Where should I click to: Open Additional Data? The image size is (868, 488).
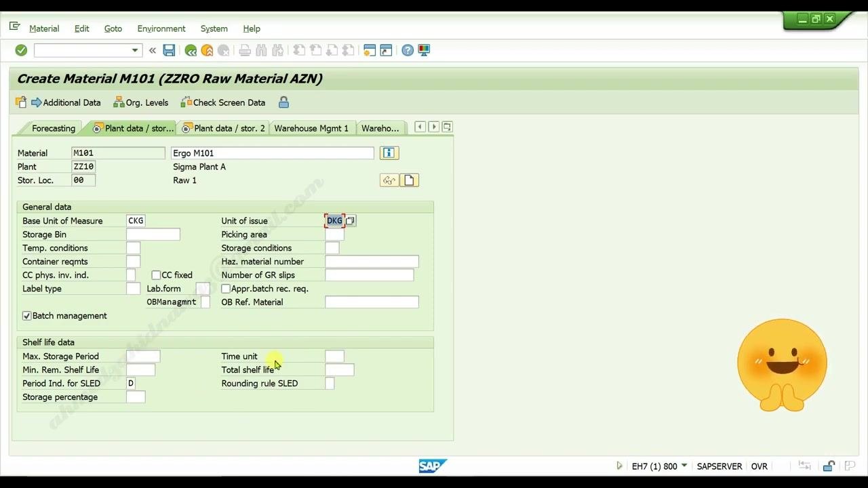tap(66, 102)
